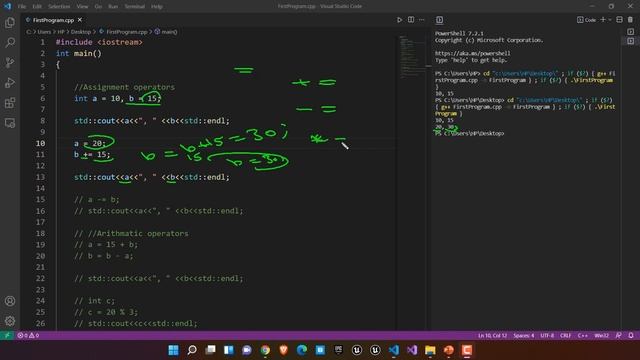Image resolution: width=640 pixels, height=360 pixels.
Task: Open problems via errors and warnings indicator
Action: pyautogui.click(x=28, y=336)
